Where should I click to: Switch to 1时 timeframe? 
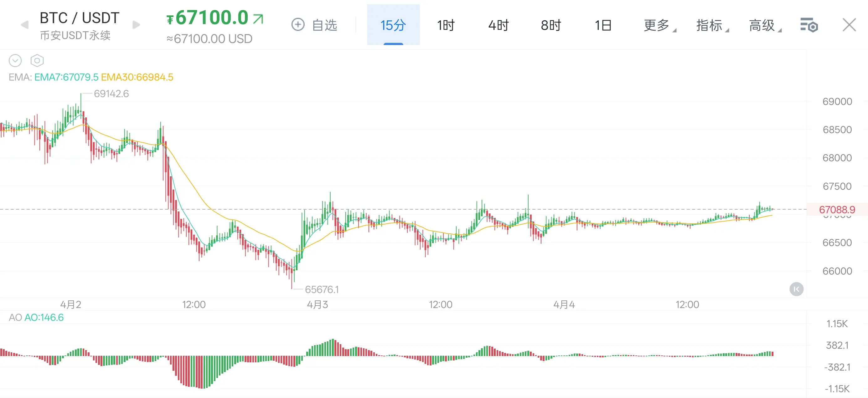tap(446, 25)
